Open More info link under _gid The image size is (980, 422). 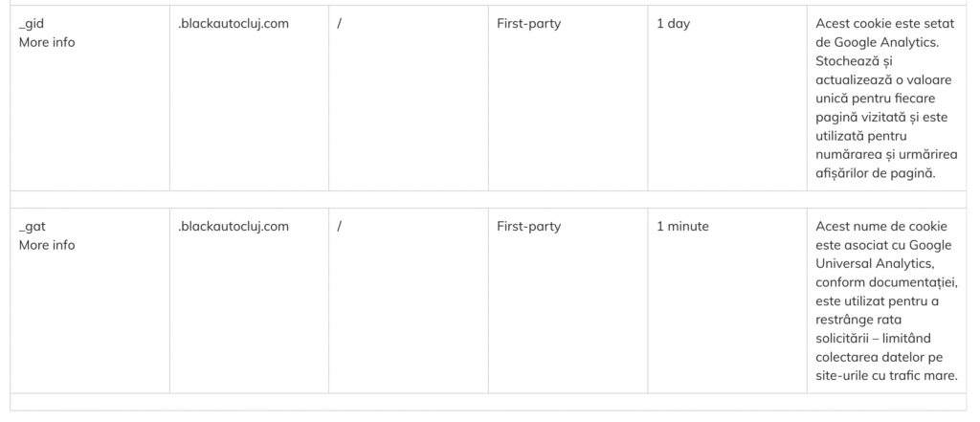47,42
